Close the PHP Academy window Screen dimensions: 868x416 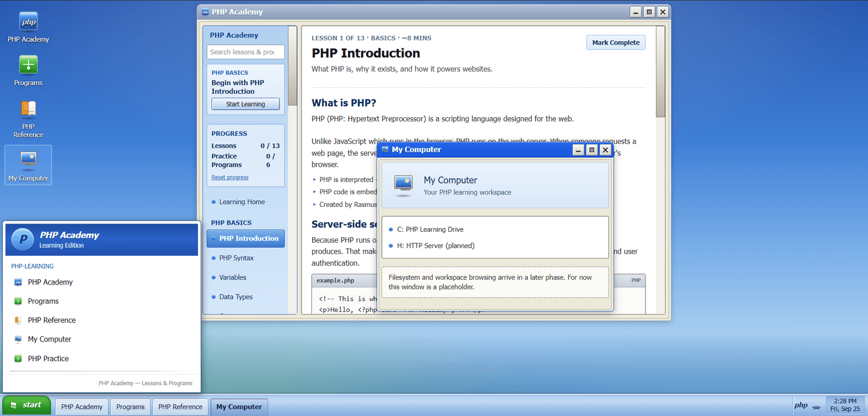pos(663,12)
